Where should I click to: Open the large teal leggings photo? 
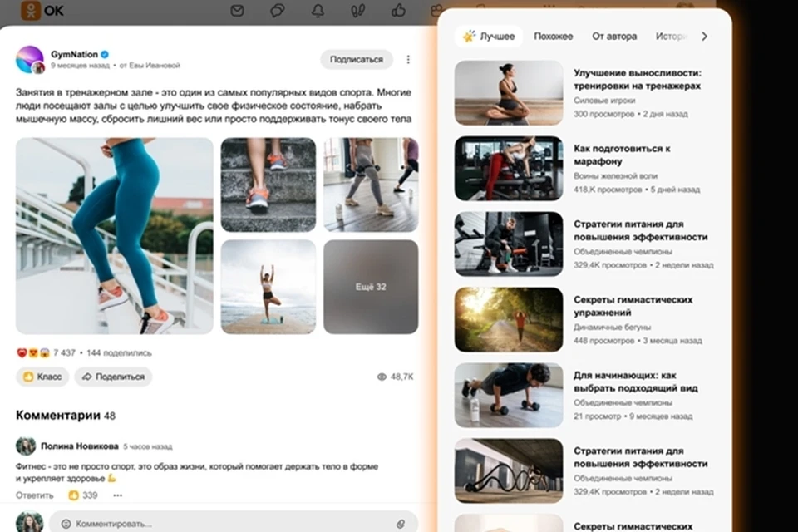pos(115,236)
